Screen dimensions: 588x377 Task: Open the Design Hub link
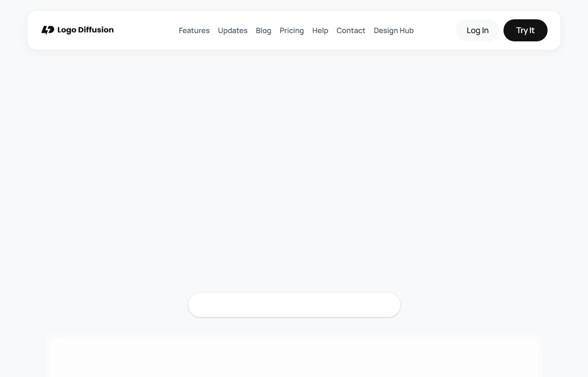click(x=394, y=30)
